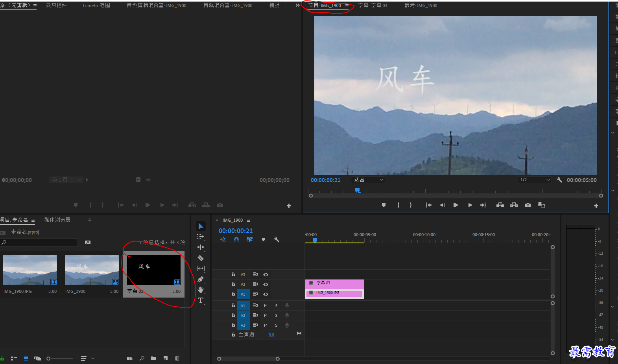Switch project panel to list view

click(x=14, y=358)
